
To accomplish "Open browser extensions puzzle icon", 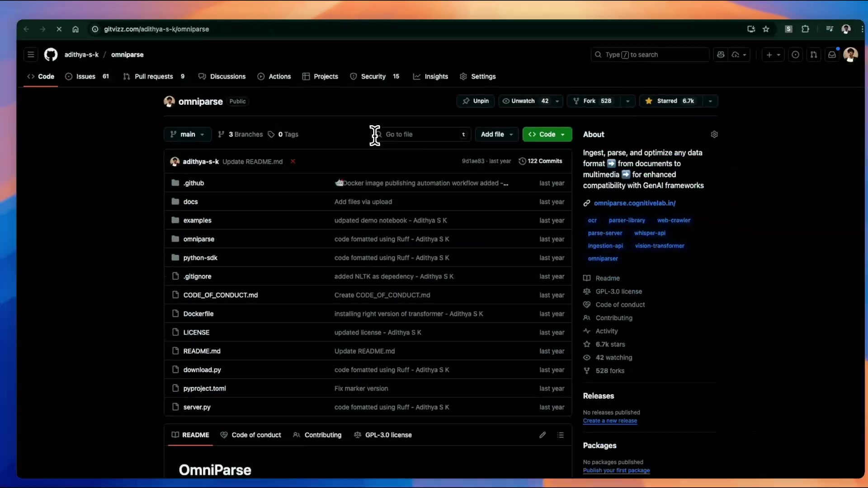I will (805, 29).
